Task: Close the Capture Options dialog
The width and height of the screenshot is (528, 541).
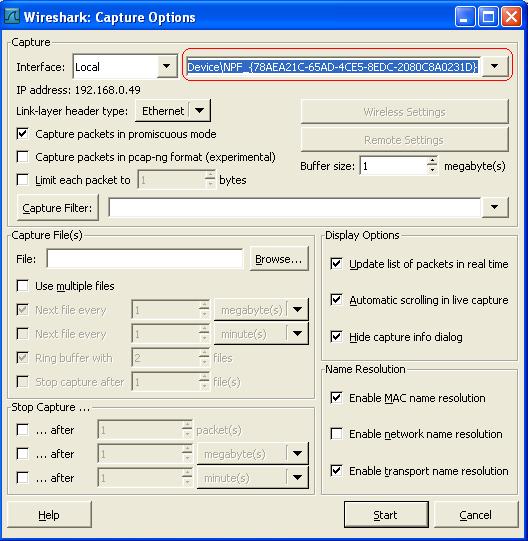Action: click(x=511, y=17)
